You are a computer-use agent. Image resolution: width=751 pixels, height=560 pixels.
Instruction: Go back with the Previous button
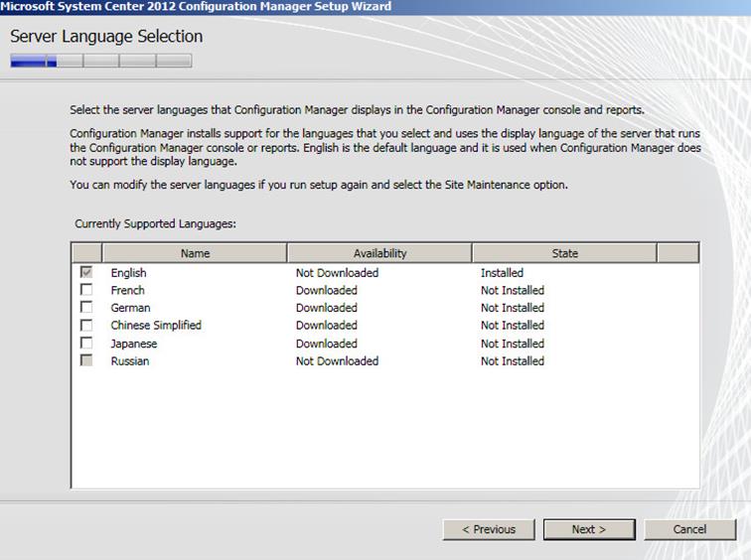(x=489, y=529)
